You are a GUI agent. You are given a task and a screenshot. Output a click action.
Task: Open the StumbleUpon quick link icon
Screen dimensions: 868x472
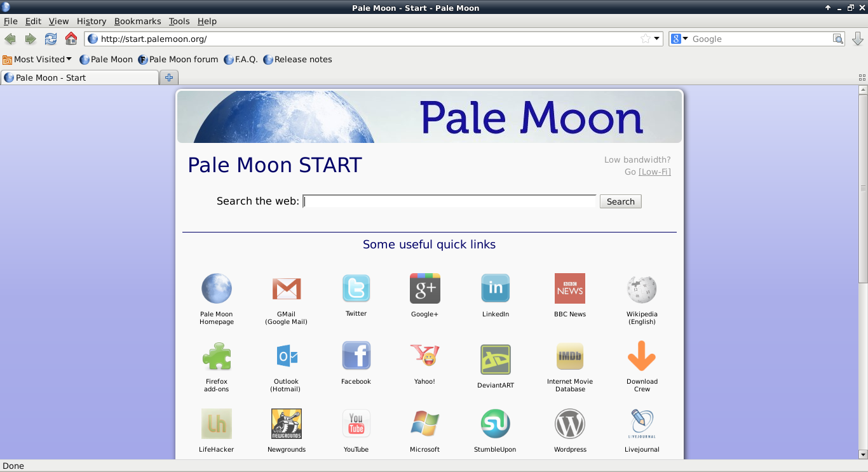[x=496, y=424]
